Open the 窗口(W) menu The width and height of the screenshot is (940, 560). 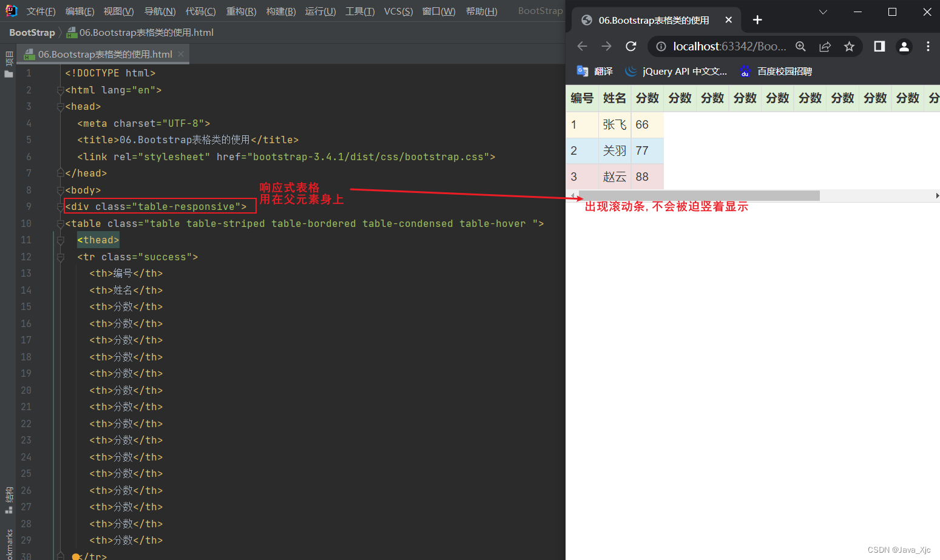439,12
